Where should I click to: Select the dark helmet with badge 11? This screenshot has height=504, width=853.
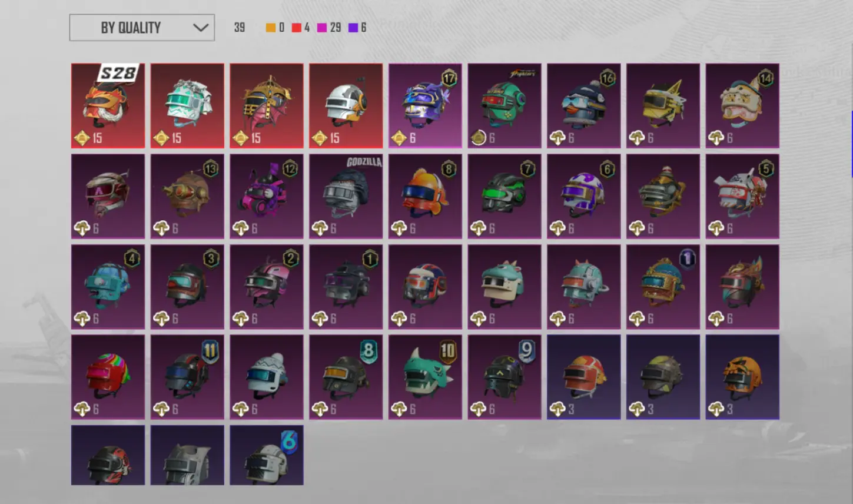pyautogui.click(x=187, y=377)
